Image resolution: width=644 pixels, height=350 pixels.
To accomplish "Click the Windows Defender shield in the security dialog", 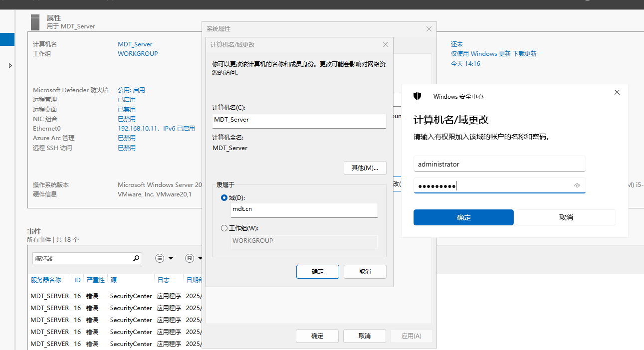I will [418, 96].
